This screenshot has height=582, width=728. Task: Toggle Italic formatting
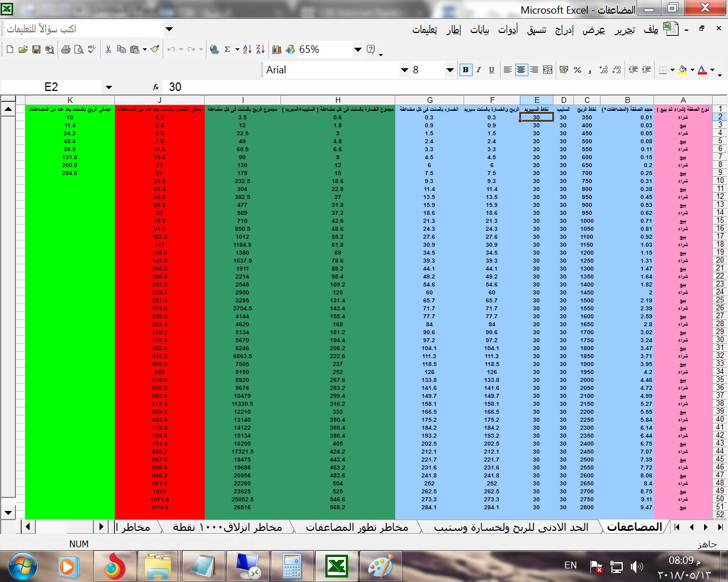(x=478, y=70)
